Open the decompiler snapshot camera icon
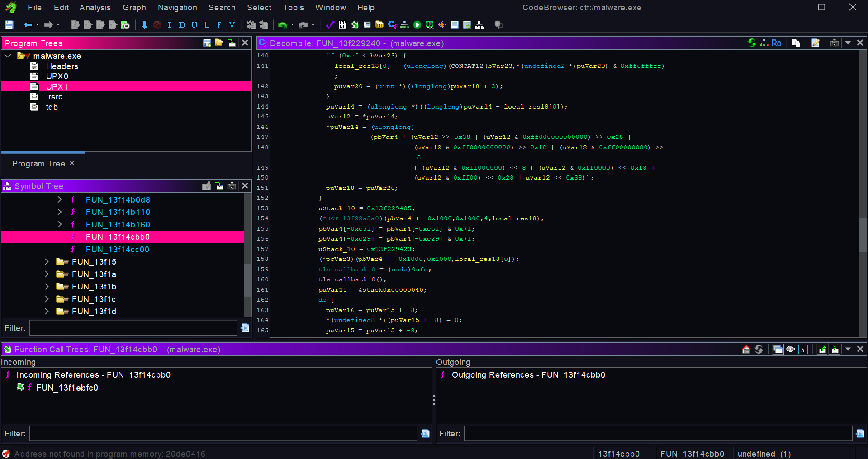 (835, 43)
